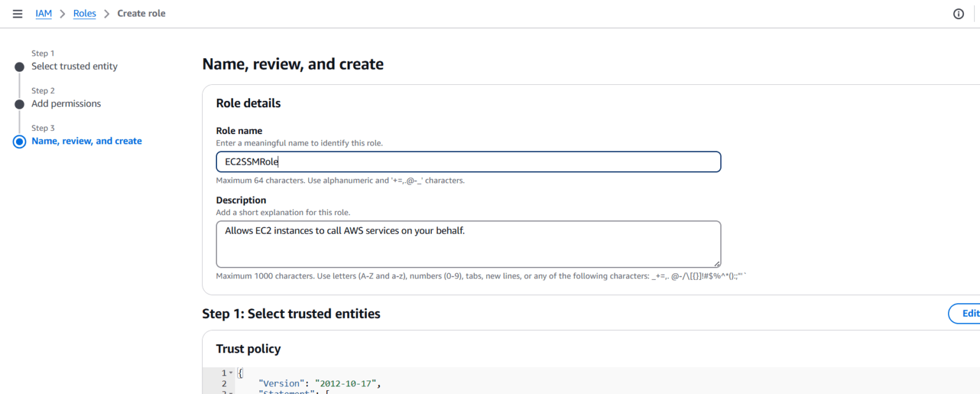Screen dimensions: 980x394
Task: Click the "Maximum 1000 characters" hint text
Action: pos(481,277)
